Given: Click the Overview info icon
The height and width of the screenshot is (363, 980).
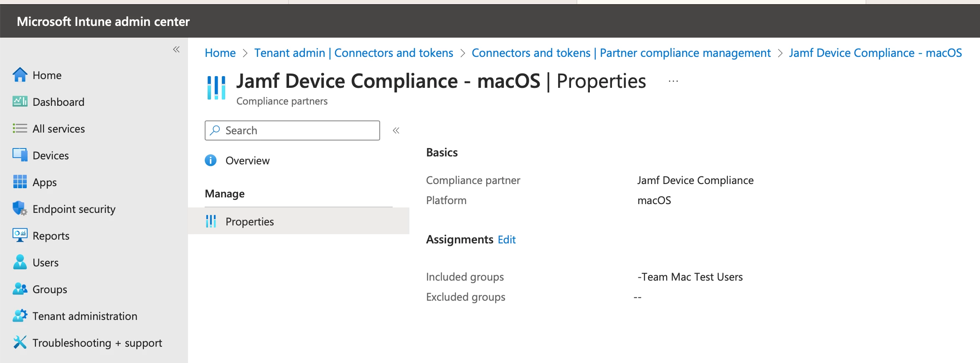Looking at the screenshot, I should 211,160.
